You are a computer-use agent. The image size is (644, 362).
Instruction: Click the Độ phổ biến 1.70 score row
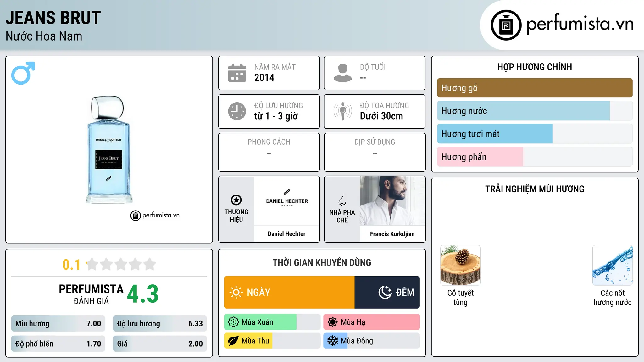58,344
